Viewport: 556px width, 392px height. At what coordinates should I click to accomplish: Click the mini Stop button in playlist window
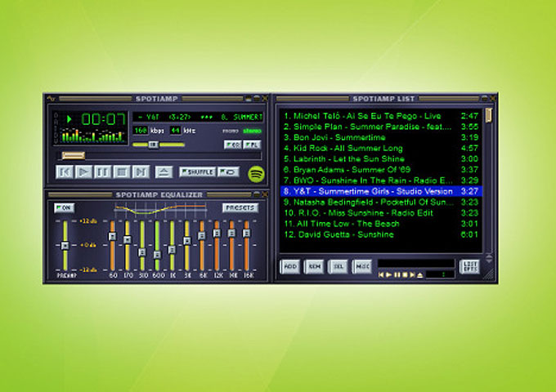coord(405,274)
